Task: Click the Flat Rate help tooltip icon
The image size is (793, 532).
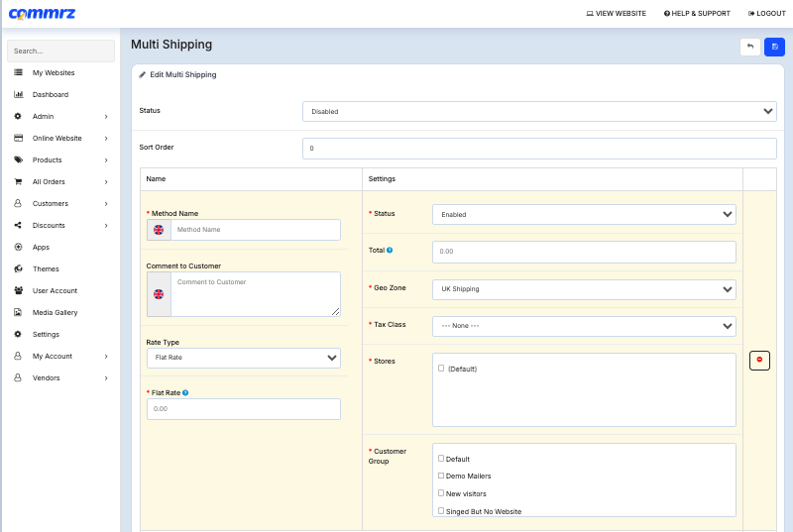Action: pos(185,392)
